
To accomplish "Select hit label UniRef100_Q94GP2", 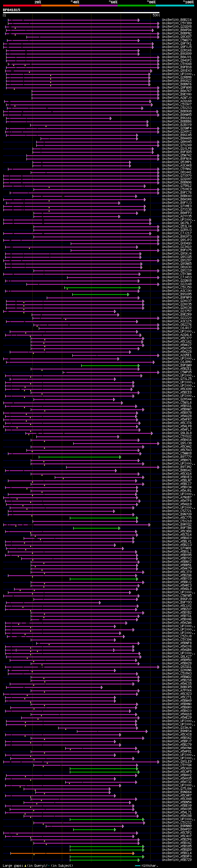I will 177,60.
